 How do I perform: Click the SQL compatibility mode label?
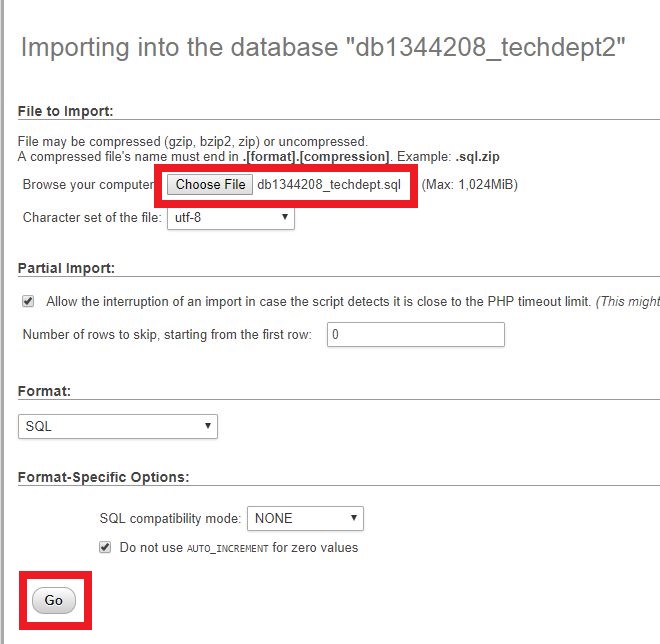171,518
